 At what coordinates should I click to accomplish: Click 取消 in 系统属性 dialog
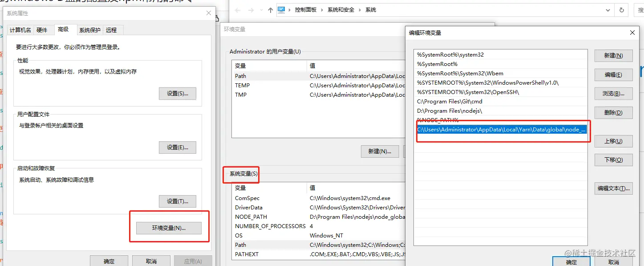pyautogui.click(x=151, y=261)
